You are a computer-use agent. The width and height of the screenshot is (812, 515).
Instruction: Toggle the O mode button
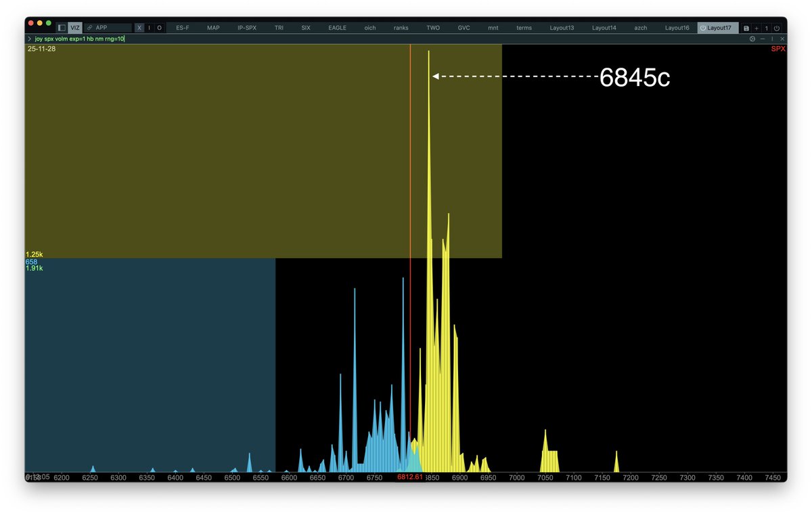coord(159,28)
